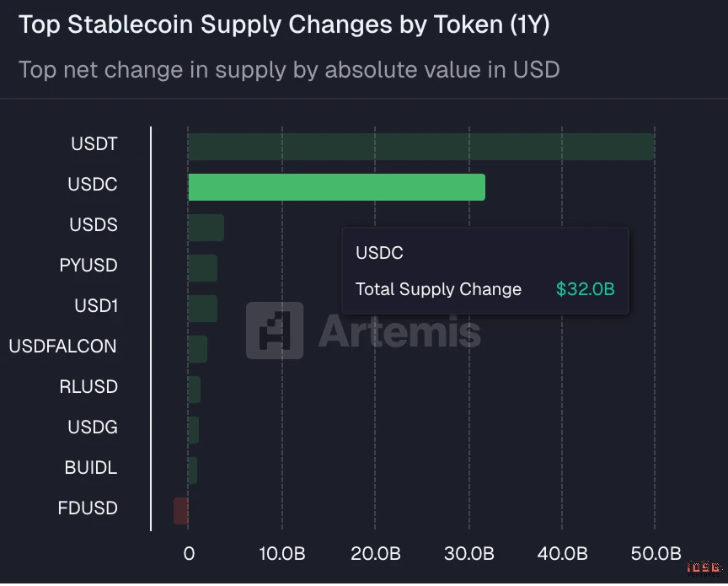This screenshot has width=728, height=586.
Task: Click the 20.0B axis tick label
Action: (375, 554)
